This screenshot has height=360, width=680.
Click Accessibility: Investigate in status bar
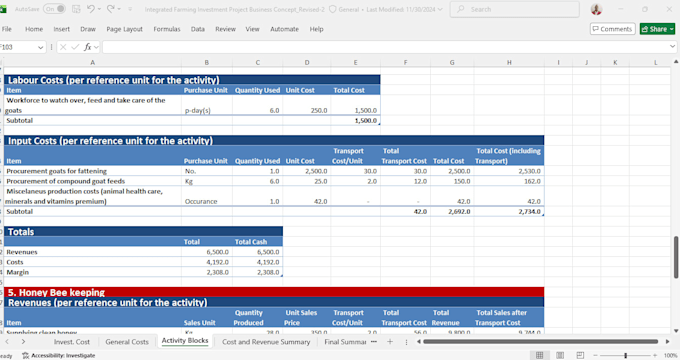pyautogui.click(x=59, y=355)
